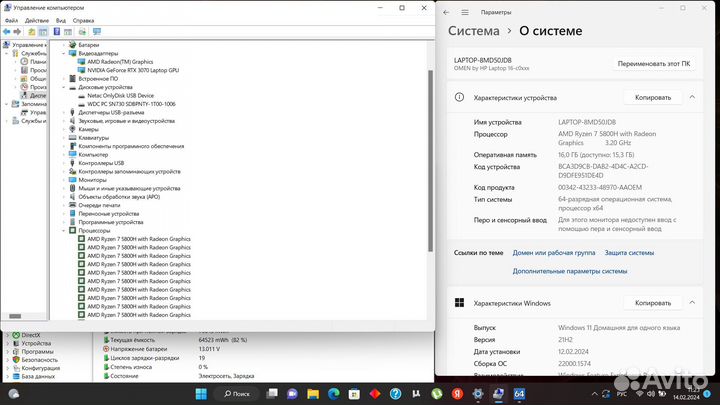Collapse the Процессоры category
The image size is (720, 405).
tap(64, 231)
